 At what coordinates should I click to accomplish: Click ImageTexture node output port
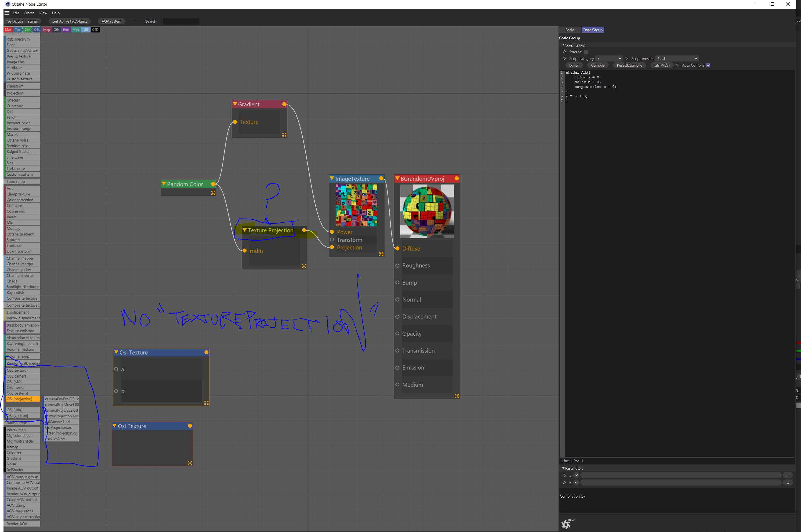pos(381,179)
